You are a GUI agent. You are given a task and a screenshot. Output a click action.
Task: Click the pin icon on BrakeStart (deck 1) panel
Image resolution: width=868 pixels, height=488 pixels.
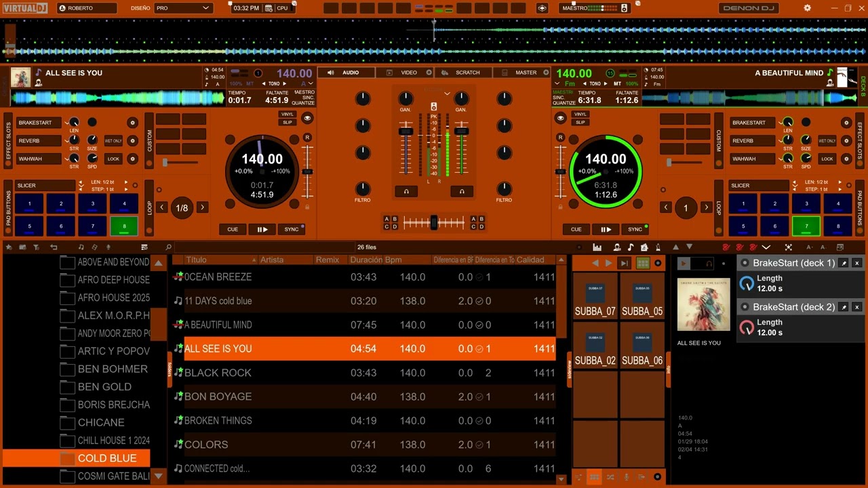coord(844,263)
